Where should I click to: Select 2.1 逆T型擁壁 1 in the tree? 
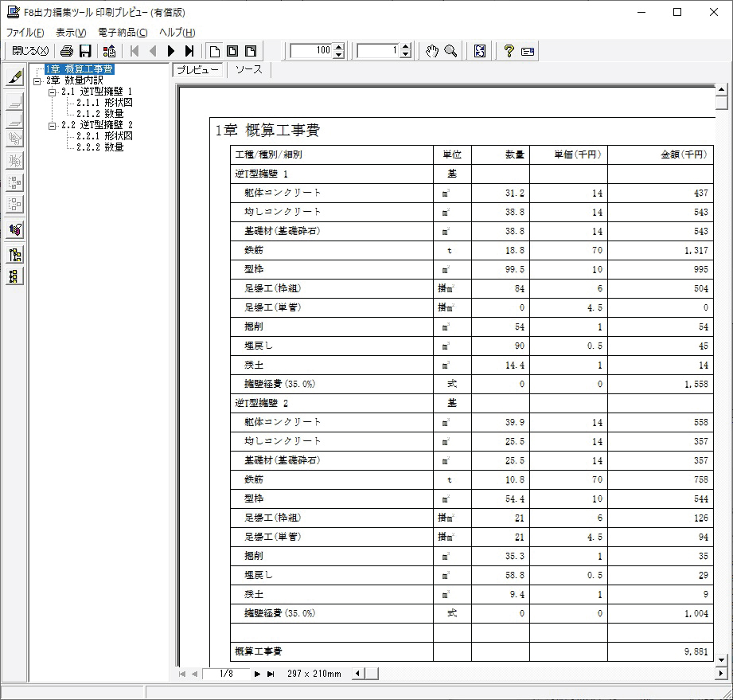pyautogui.click(x=97, y=92)
